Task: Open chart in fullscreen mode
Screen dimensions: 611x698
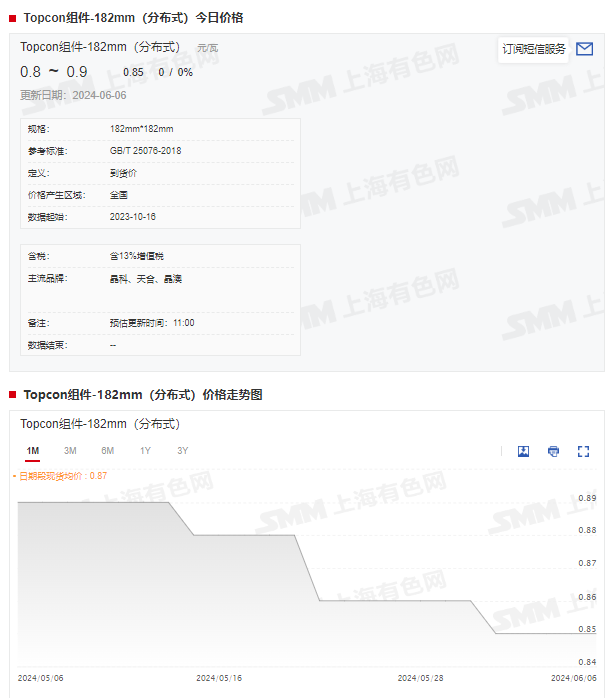Action: coord(583,451)
